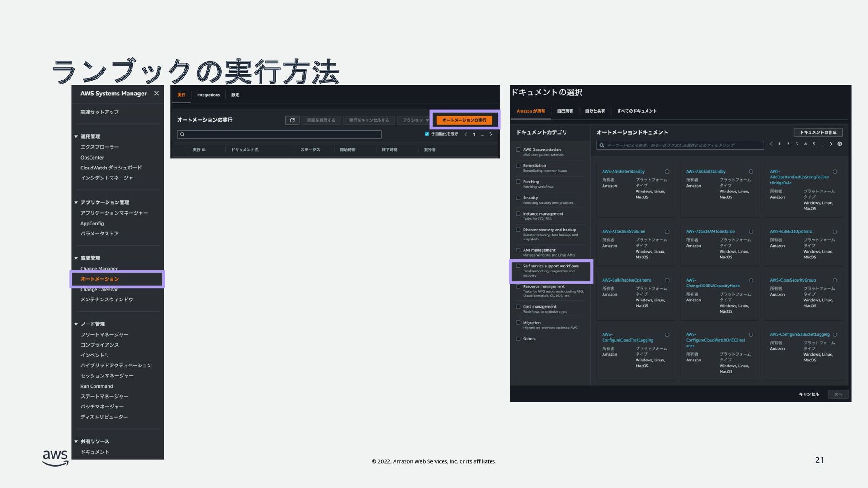The image size is (868, 488).
Task: Click the 次へ button
Action: pyautogui.click(x=838, y=394)
